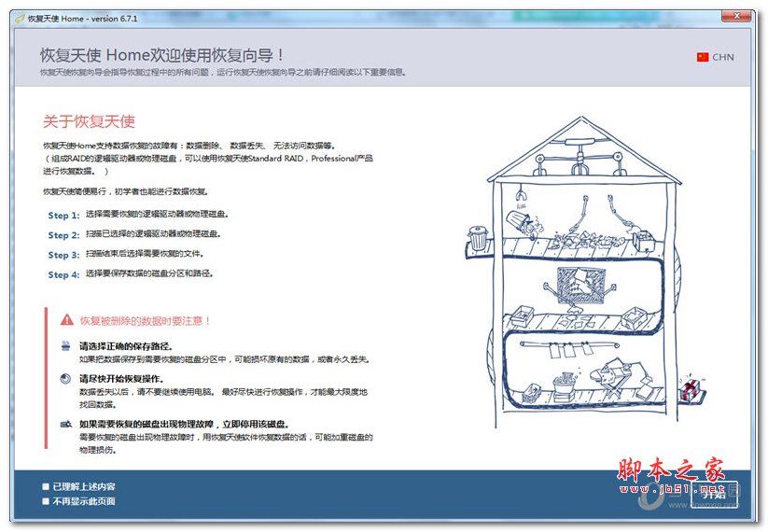Screen dimensions: 768x532
Task: Click the Step 2: label
Action: tap(63, 235)
